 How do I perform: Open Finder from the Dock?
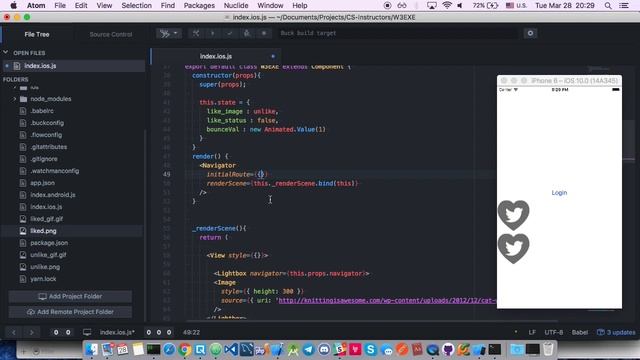click(92, 350)
